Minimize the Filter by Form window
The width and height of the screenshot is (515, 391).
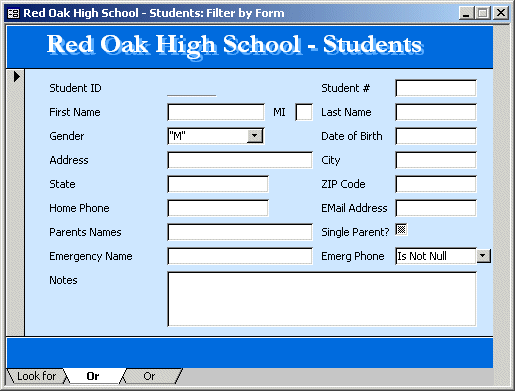click(x=466, y=13)
